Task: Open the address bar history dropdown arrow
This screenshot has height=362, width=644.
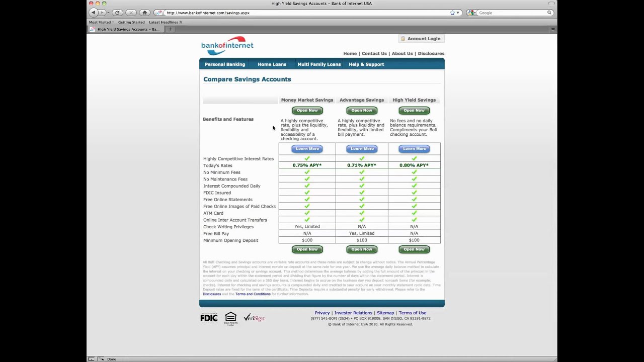Action: (x=458, y=13)
